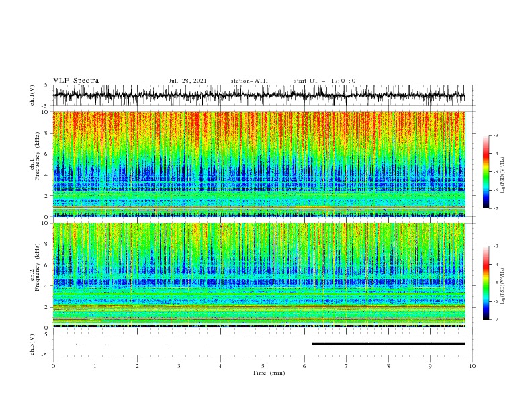This screenshot has height=411, width=532.
Task: Click the ch.1 spectrogram color scale bar
Action: point(486,172)
